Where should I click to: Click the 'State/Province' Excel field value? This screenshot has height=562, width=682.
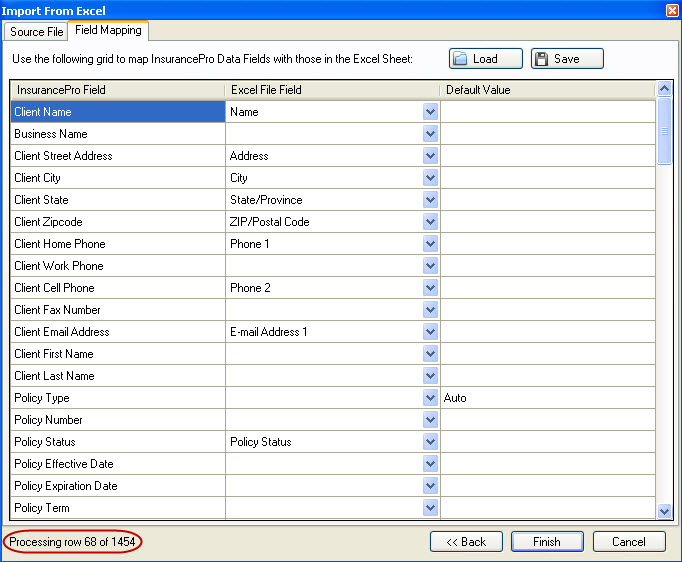click(x=266, y=200)
